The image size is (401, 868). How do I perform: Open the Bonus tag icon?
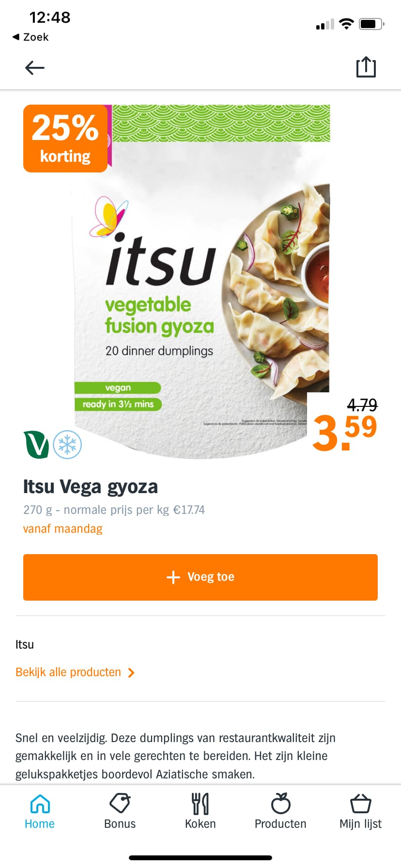[120, 804]
